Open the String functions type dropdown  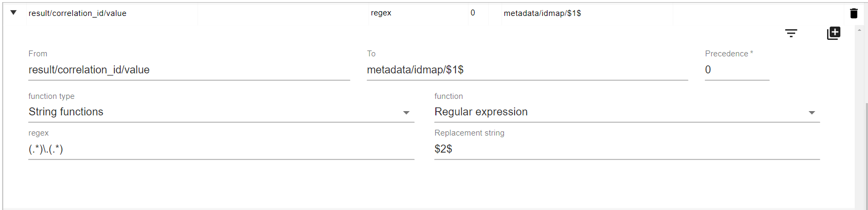coord(221,112)
